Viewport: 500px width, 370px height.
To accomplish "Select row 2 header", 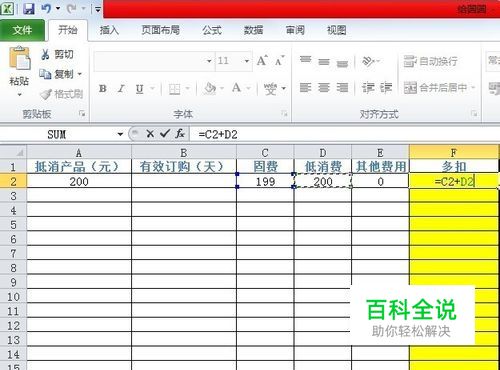I will click(13, 181).
